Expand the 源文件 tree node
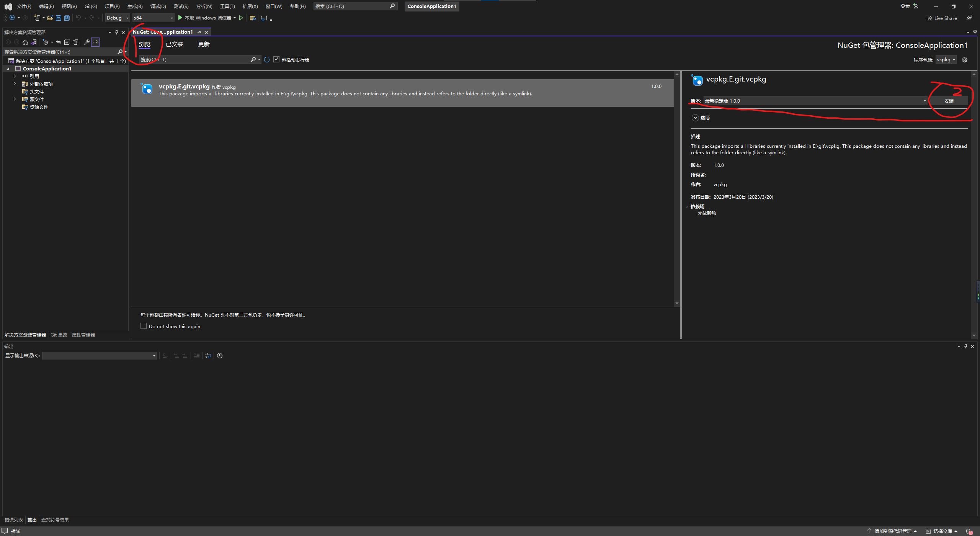Screen dimensions: 980x536 [x=15, y=99]
